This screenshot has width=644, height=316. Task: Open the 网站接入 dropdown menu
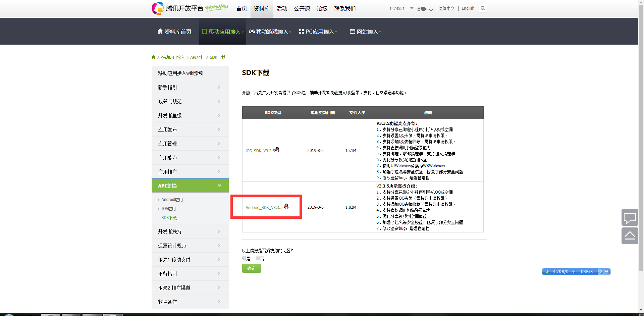point(365,32)
